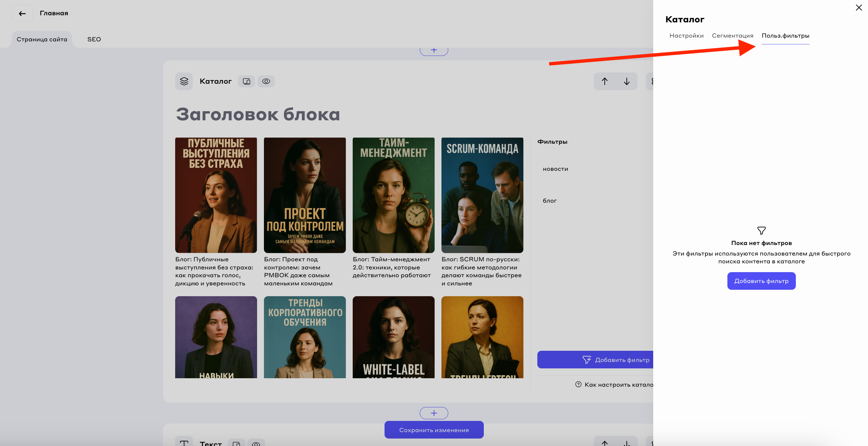868x446 pixels.
Task: Switch to the Настройки tab
Action: (x=686, y=36)
